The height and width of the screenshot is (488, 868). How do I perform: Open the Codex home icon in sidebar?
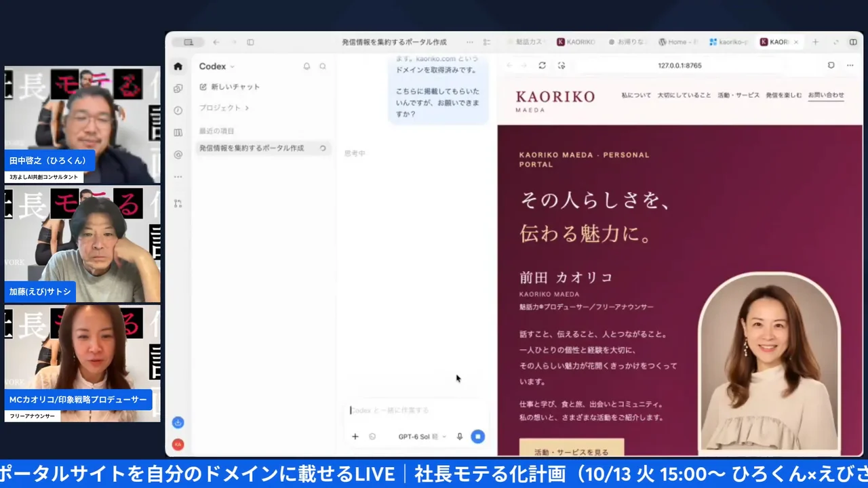point(178,66)
